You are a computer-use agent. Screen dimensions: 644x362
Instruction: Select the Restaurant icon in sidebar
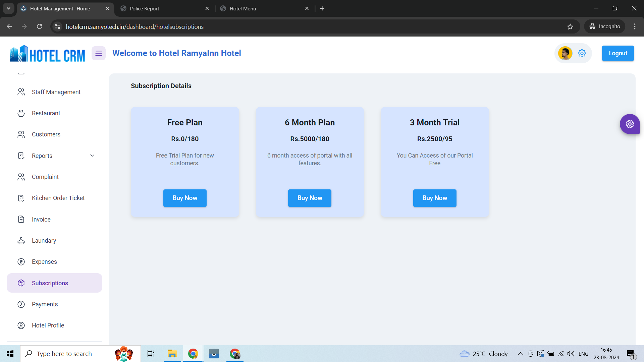[x=21, y=113]
